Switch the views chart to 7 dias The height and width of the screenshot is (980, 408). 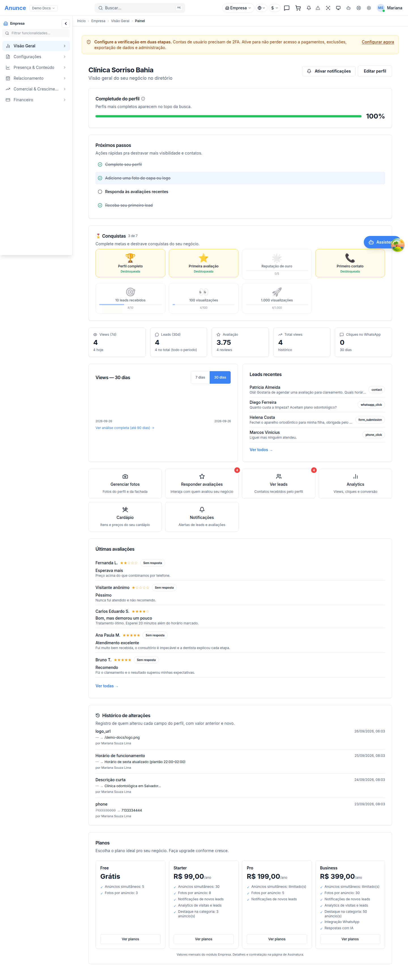[200, 377]
